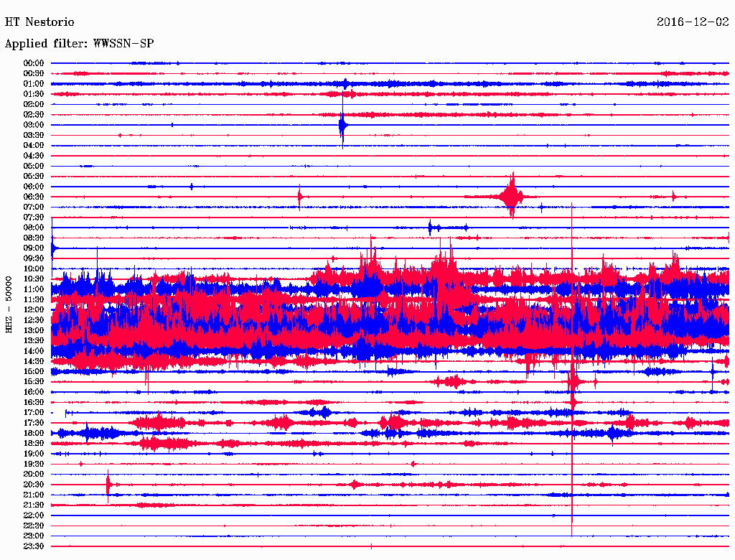
Task: Select the 12:00 time label
Action: [x=34, y=309]
